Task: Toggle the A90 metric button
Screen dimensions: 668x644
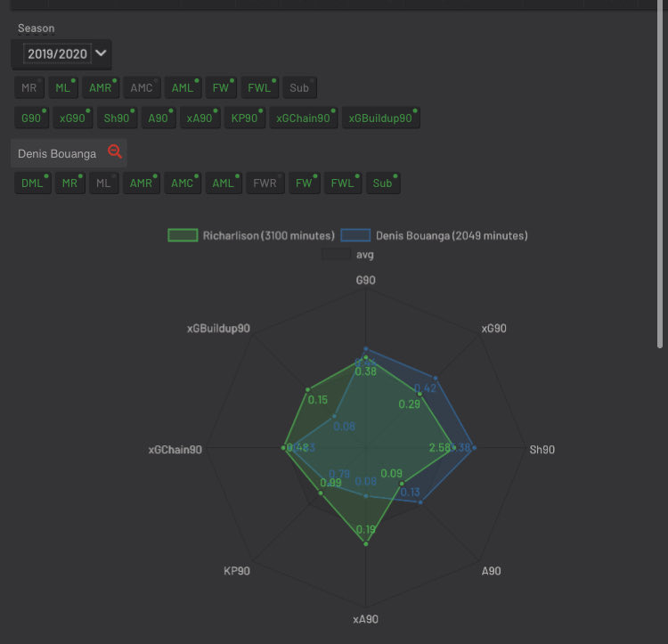Action: (159, 118)
